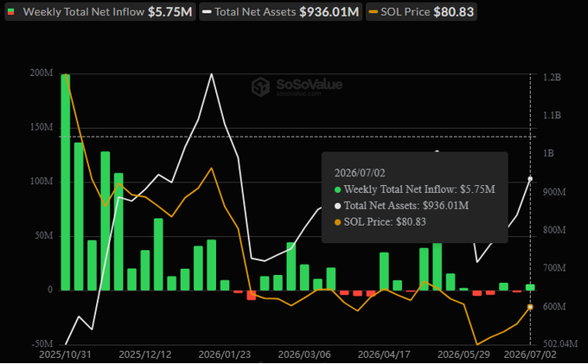Click the right axis label 1.1B
Viewport: 588px width, 364px height.
552,116
